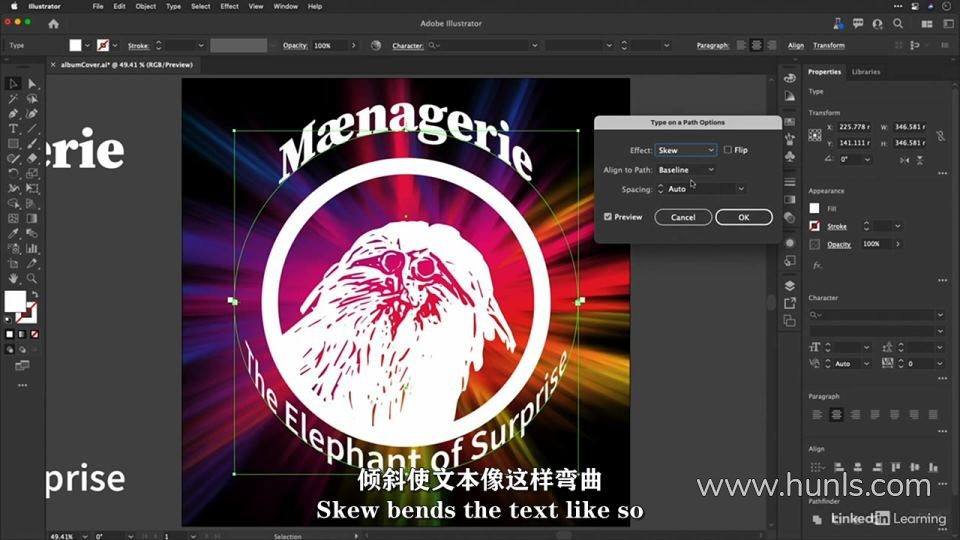Click the large Fill color box in the toolbar
This screenshot has height=540, width=960.
(x=15, y=301)
